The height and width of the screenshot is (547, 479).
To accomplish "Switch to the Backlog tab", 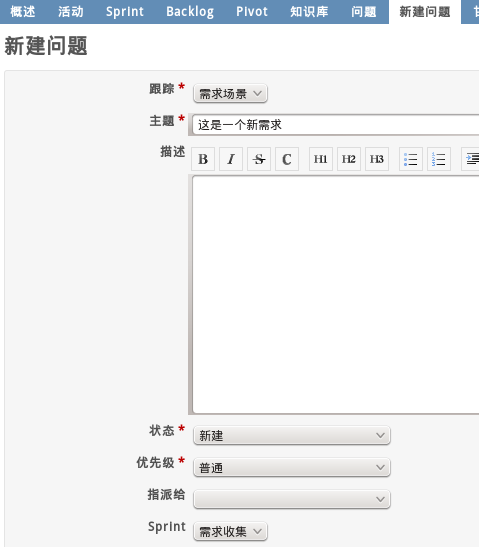I will click(x=190, y=12).
